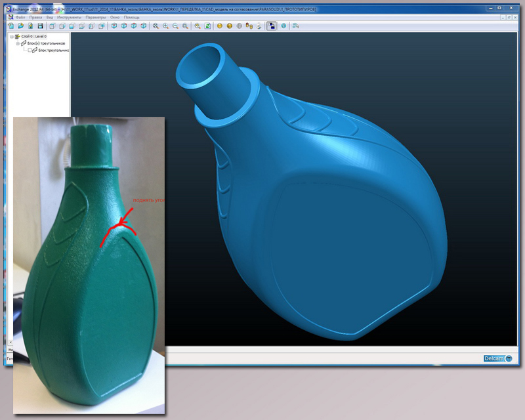
Task: Click the Exchange app icon in title bar
Action: point(9,9)
